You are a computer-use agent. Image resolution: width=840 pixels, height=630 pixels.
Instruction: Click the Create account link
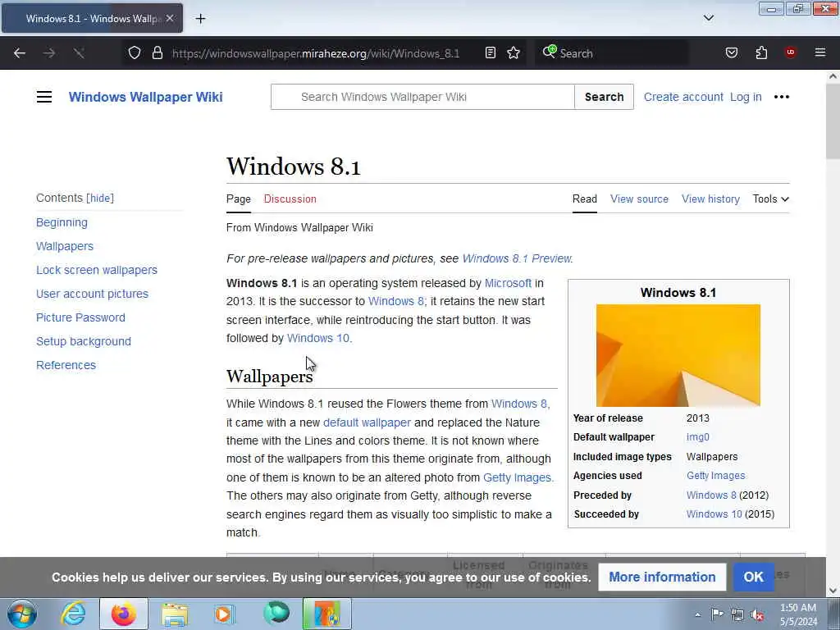point(683,97)
